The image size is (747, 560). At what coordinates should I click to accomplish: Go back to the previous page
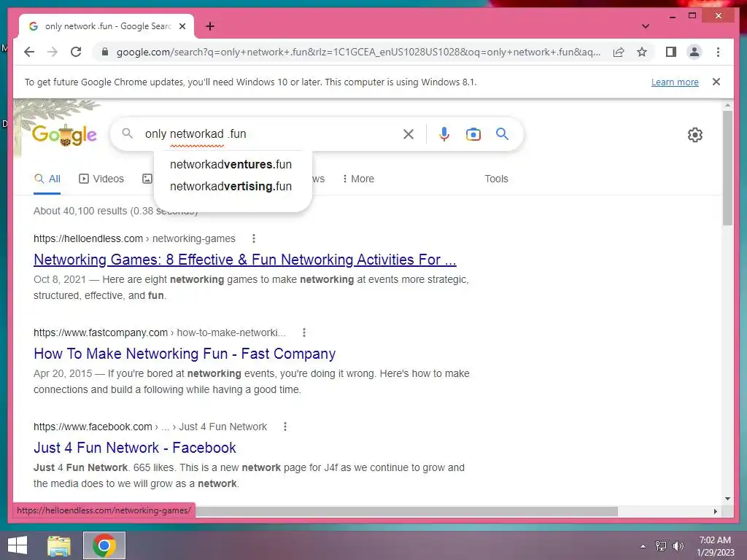(x=29, y=52)
